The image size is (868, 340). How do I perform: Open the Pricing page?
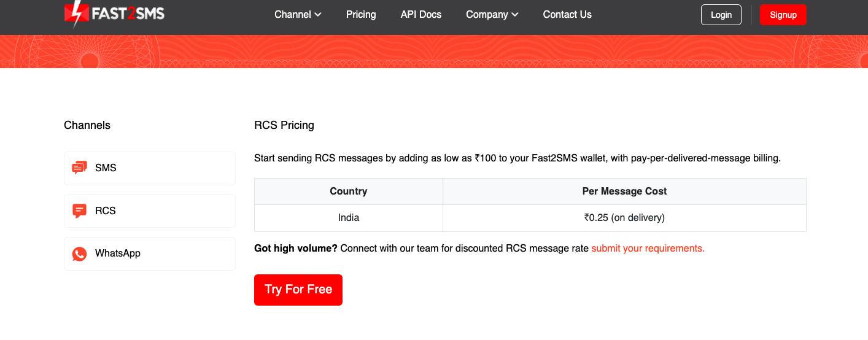[361, 15]
